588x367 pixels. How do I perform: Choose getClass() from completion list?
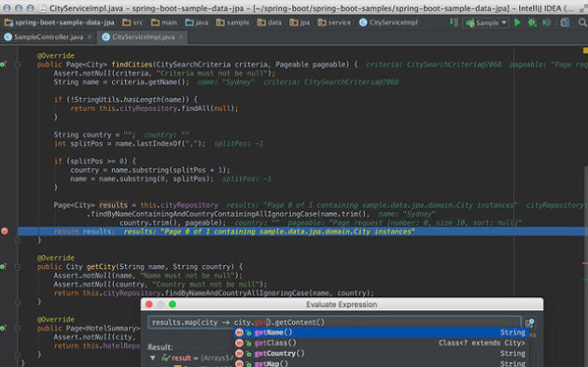tap(381, 343)
